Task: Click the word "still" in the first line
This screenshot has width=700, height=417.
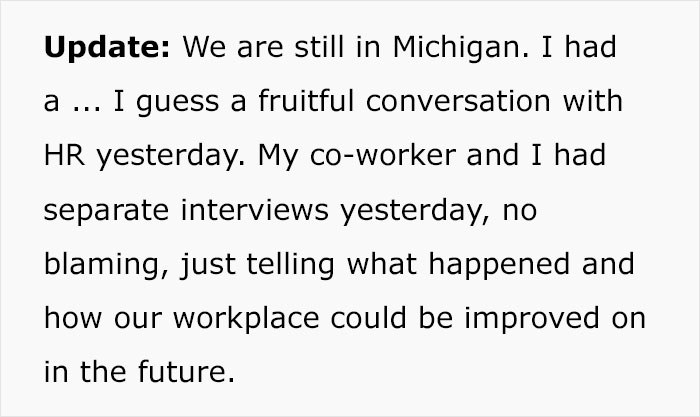Action: pos(319,47)
